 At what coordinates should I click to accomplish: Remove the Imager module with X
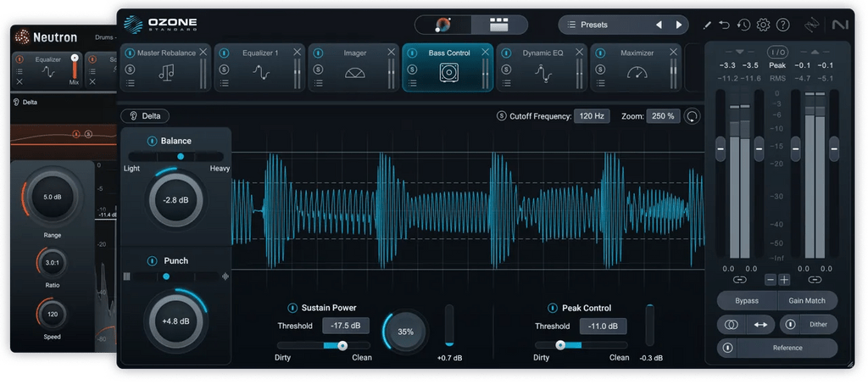point(392,52)
